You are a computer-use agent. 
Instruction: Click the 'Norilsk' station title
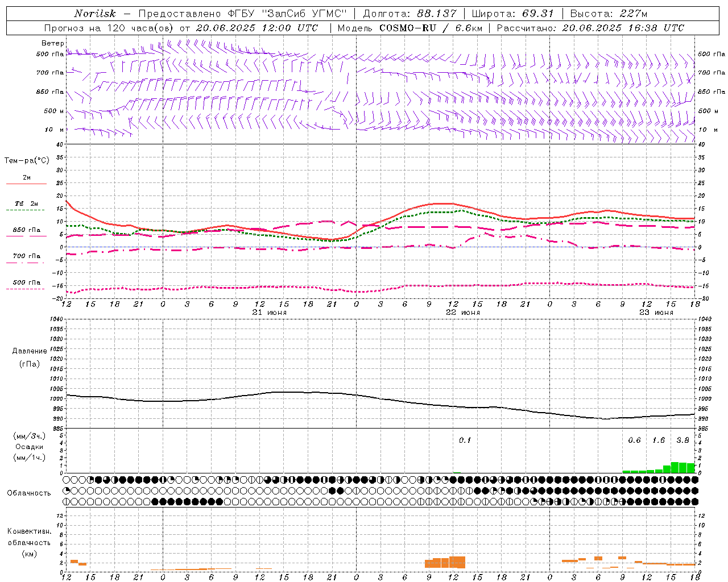95,14
